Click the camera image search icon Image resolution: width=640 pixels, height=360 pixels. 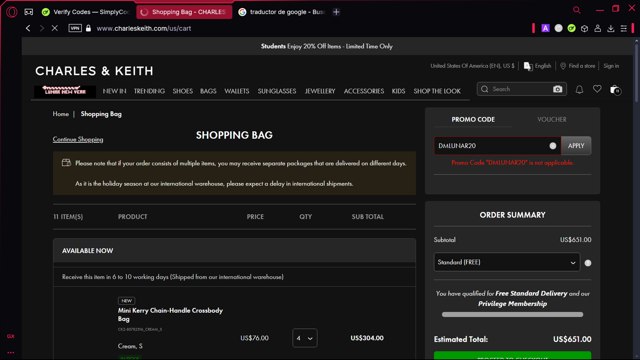coord(558,89)
